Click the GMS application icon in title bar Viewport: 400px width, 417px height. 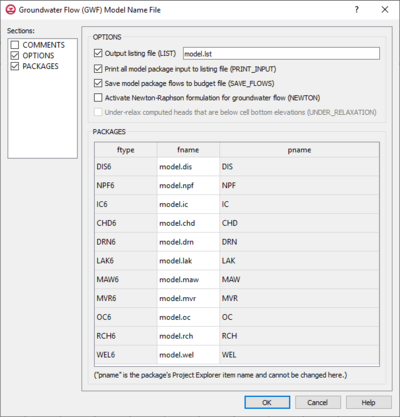click(x=11, y=10)
